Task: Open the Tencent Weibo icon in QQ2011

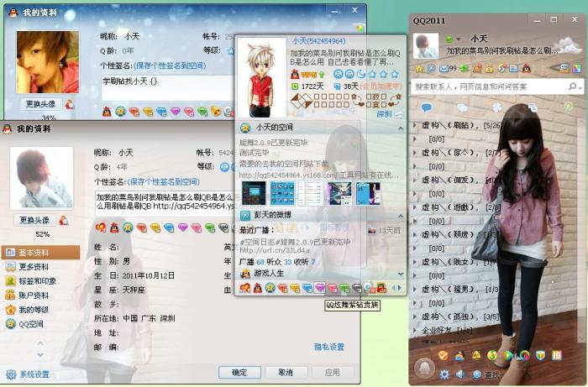Action: pos(431,69)
